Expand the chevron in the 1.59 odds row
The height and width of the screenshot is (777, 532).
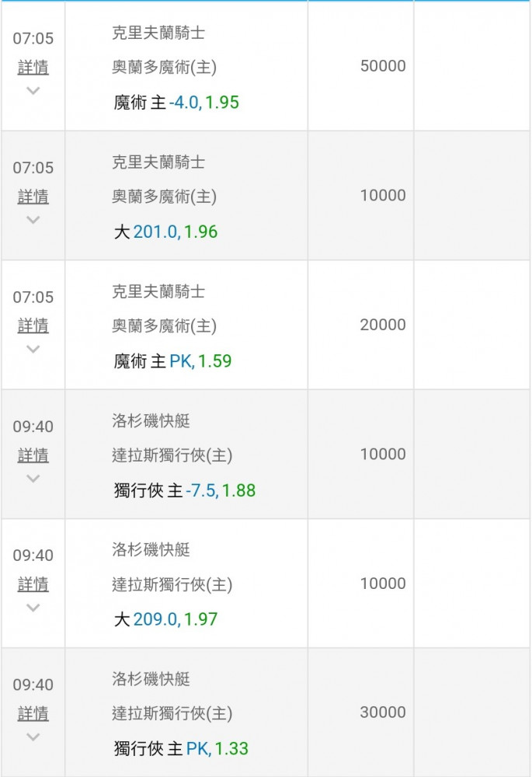(33, 349)
